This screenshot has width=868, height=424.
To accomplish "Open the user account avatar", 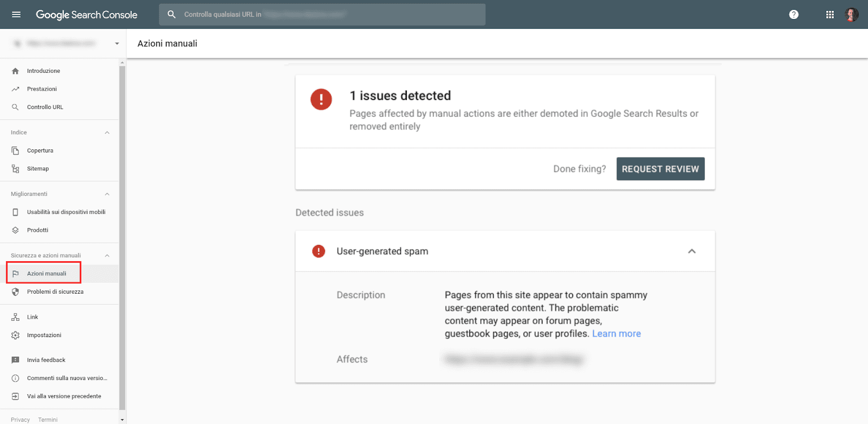I will (851, 15).
